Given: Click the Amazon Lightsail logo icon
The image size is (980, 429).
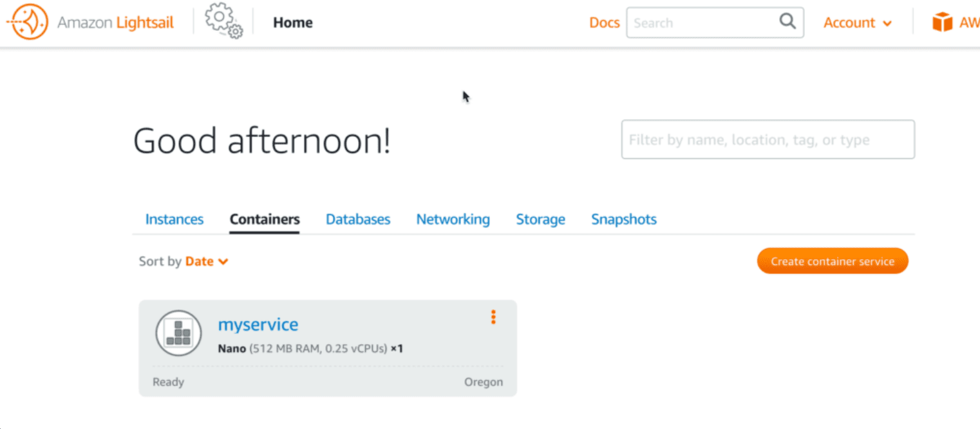Looking at the screenshot, I should pos(27,23).
